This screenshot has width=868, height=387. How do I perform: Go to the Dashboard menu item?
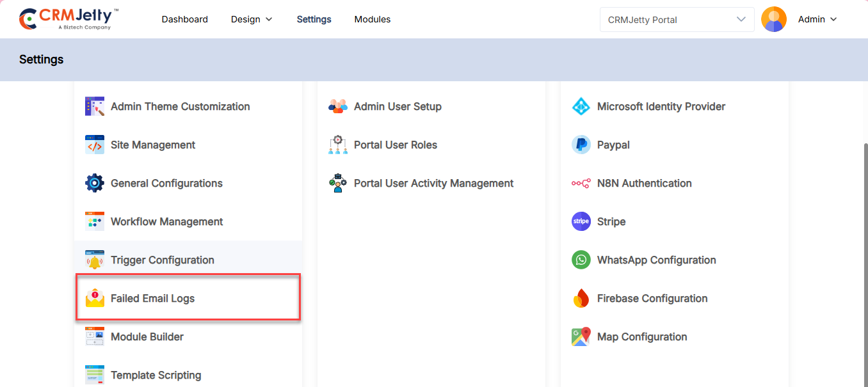(184, 19)
